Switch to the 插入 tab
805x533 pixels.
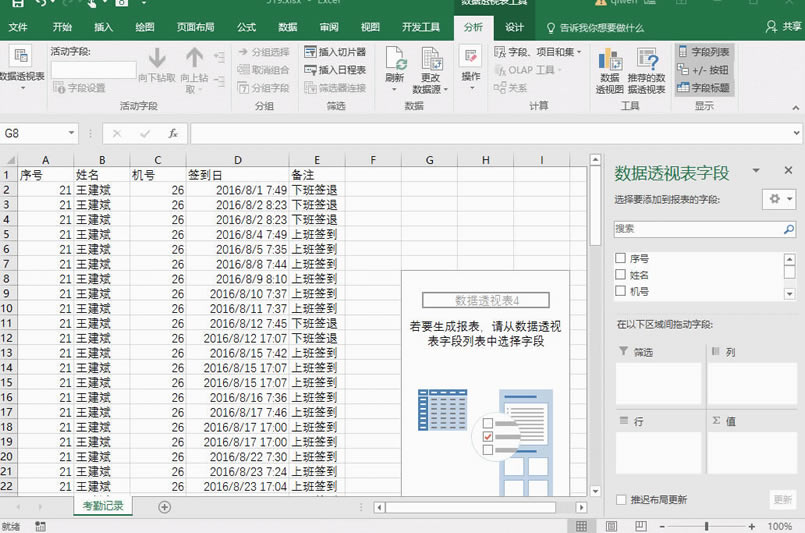(103, 27)
